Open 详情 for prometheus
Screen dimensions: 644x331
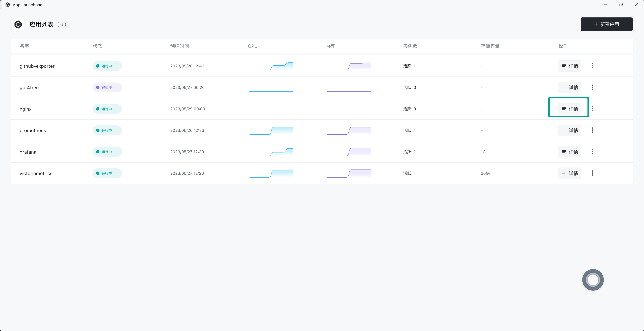pos(570,130)
